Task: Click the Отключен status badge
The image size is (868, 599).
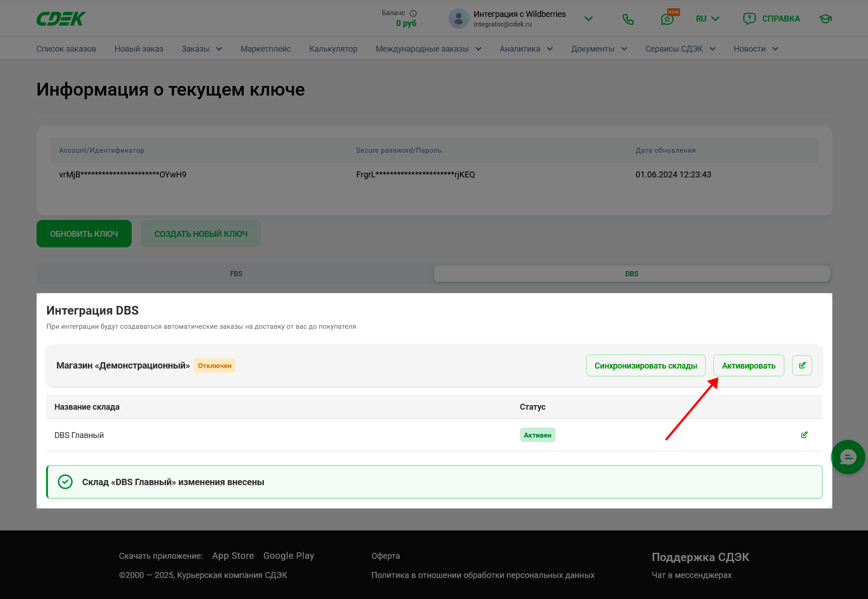Action: [x=214, y=366]
